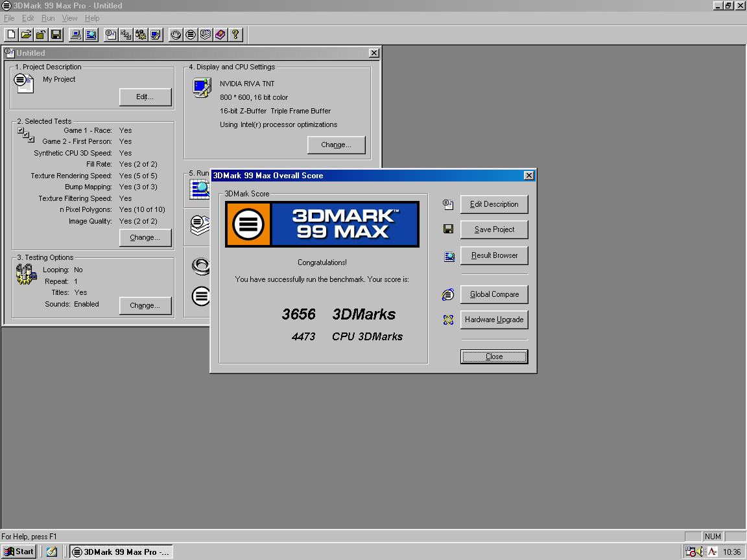
Task: Click the yellow question mark toolbar icon
Action: 235,34
